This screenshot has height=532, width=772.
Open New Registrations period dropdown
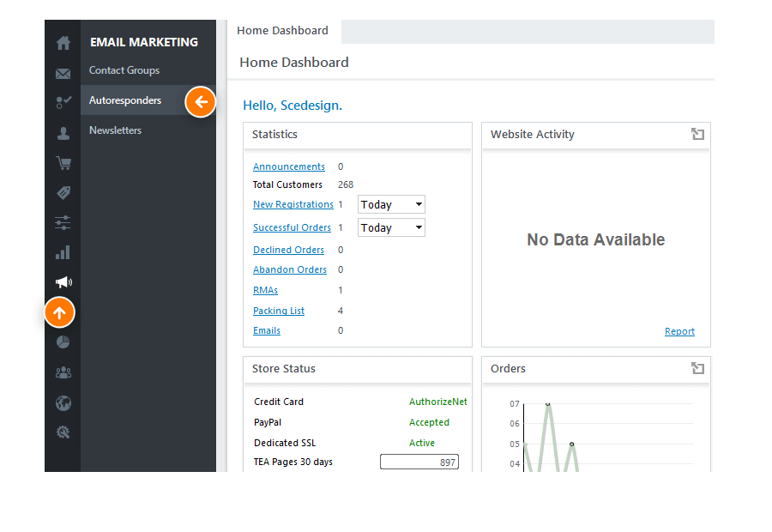pos(391,204)
